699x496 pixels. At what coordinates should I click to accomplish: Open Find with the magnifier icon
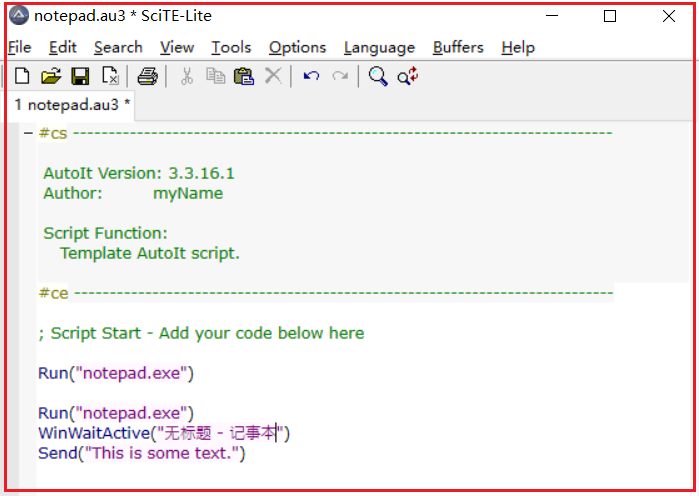(x=378, y=76)
